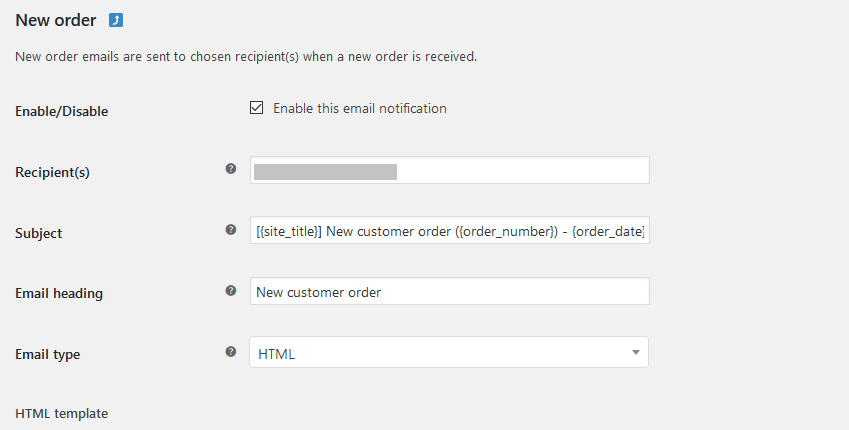Click into the Subject text field

pos(449,232)
